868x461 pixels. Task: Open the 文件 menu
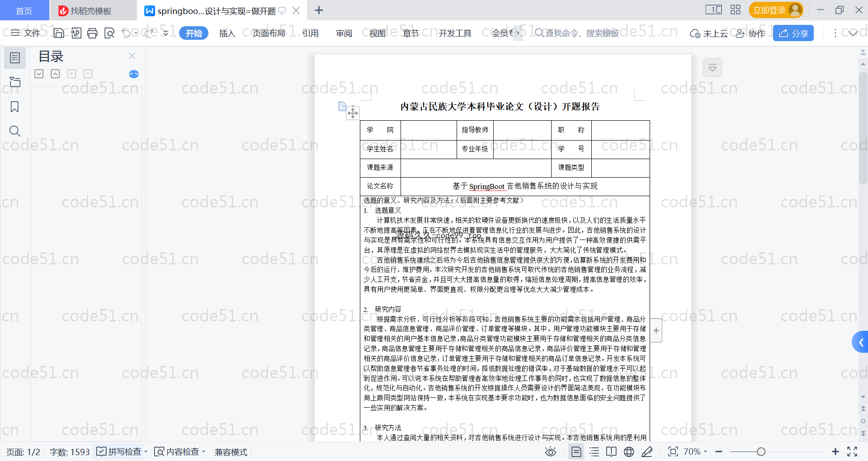tap(26, 33)
